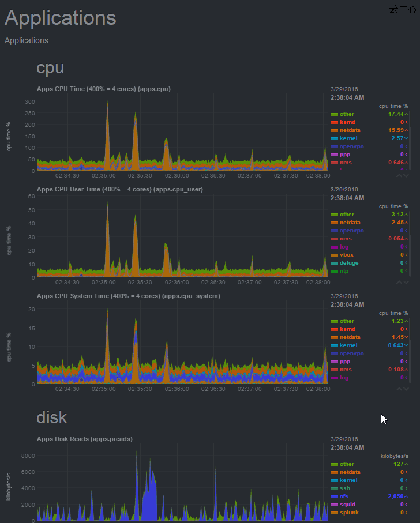420x523 pixels.
Task: Click the 17.44 value for other in Apps CPU Time
Action: 395,114
